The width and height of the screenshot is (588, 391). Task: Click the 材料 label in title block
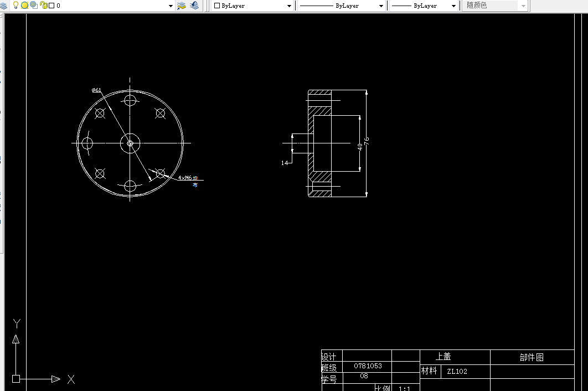(429, 371)
